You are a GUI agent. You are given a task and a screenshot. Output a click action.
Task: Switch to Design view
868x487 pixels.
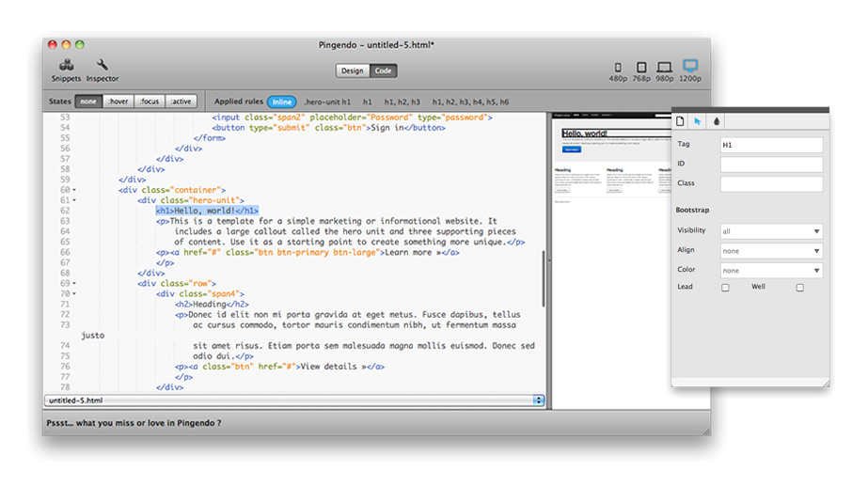point(353,71)
